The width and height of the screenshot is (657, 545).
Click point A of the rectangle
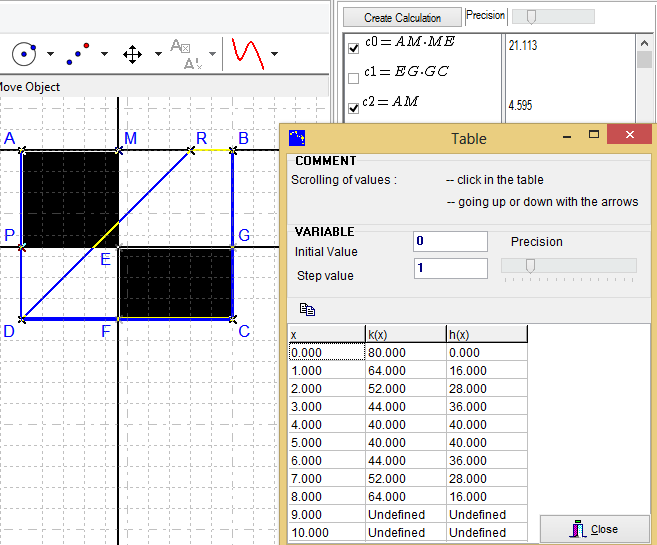[x=22, y=150]
